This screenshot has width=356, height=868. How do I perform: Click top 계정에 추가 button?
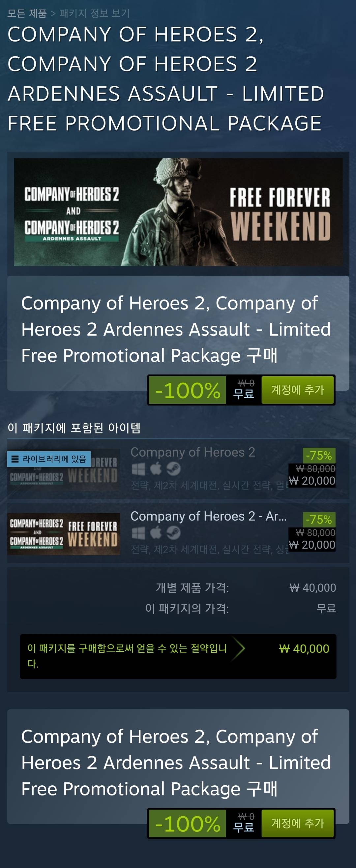pos(297,390)
